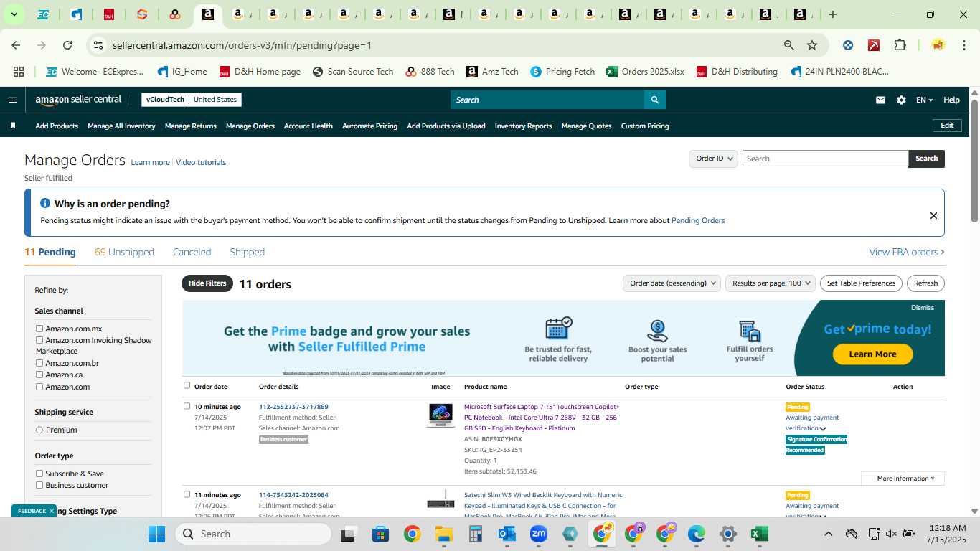This screenshot has width=980, height=551.
Task: Open Manage All Inventory in nav bar
Action: tap(121, 126)
